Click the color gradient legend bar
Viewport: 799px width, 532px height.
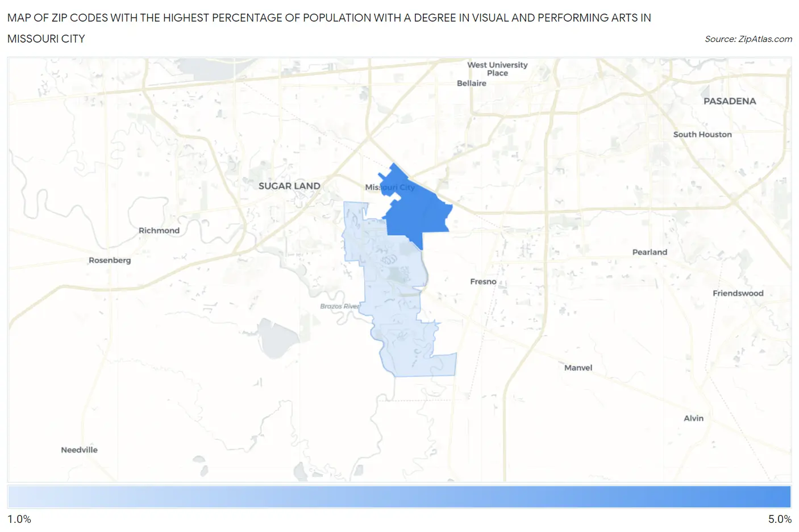pos(399,497)
